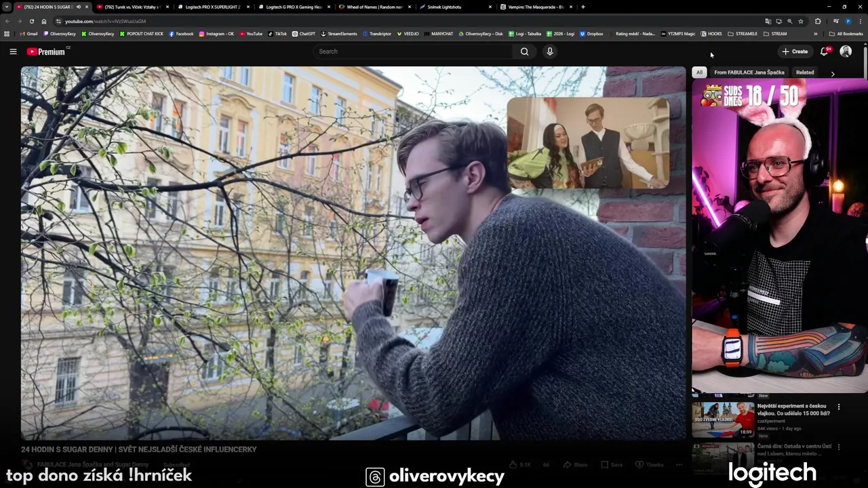The image size is (868, 488).
Task: Click the magnifying glass search button
Action: [524, 52]
